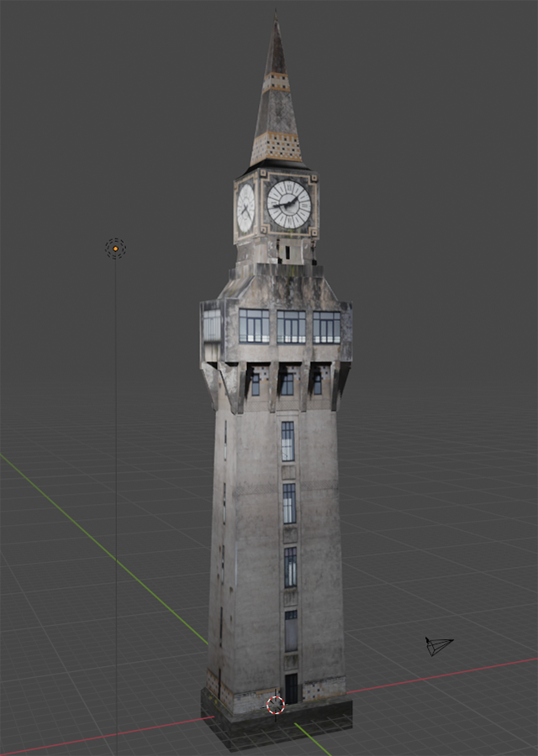The width and height of the screenshot is (538, 756).
Task: Click the left front observation deck window
Action: pos(254,326)
